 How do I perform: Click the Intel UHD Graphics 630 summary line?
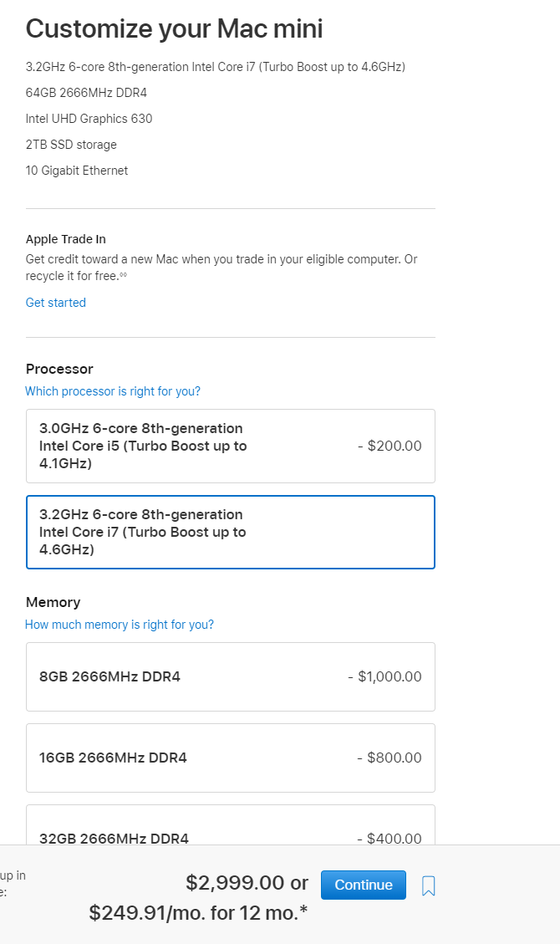point(89,119)
